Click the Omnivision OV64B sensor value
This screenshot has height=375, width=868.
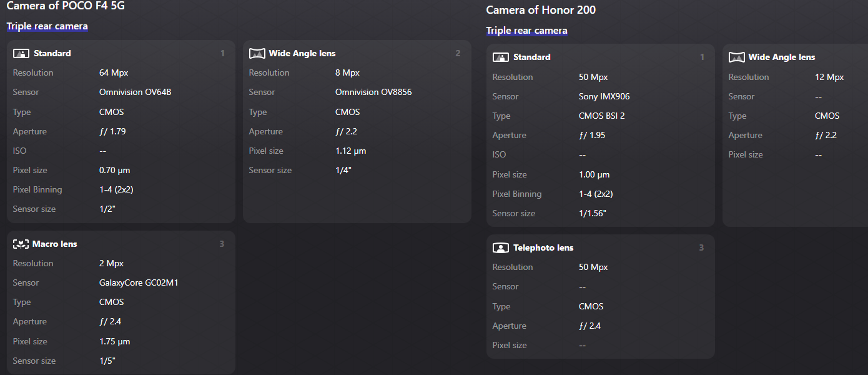click(135, 92)
